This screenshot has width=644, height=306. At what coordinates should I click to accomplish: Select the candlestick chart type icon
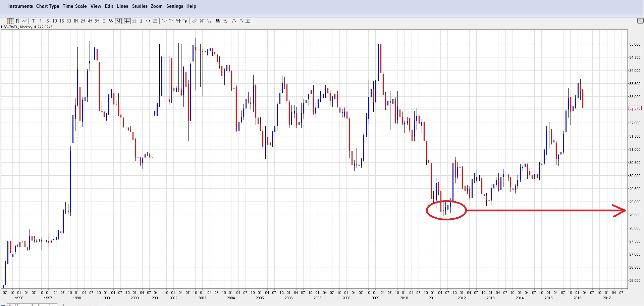pos(10,21)
